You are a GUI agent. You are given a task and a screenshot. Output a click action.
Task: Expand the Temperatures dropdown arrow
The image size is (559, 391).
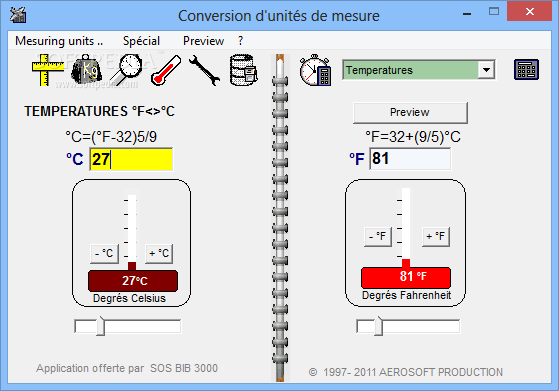[487, 70]
